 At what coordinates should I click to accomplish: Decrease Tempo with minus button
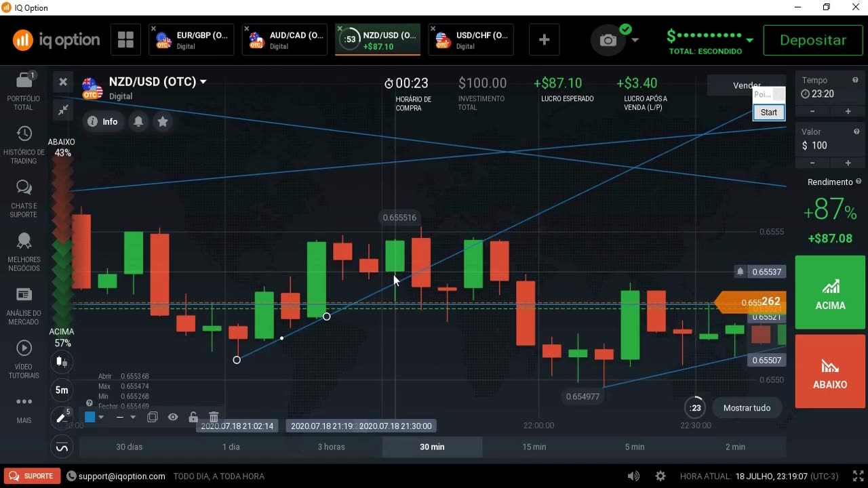(812, 111)
